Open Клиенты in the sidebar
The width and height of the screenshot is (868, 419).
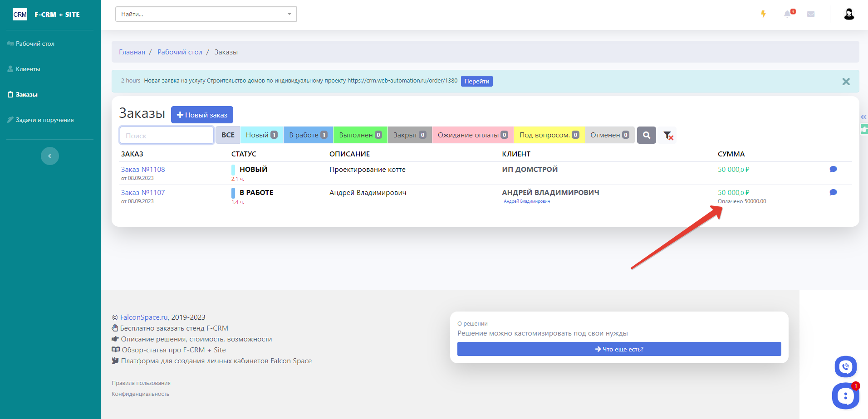28,69
